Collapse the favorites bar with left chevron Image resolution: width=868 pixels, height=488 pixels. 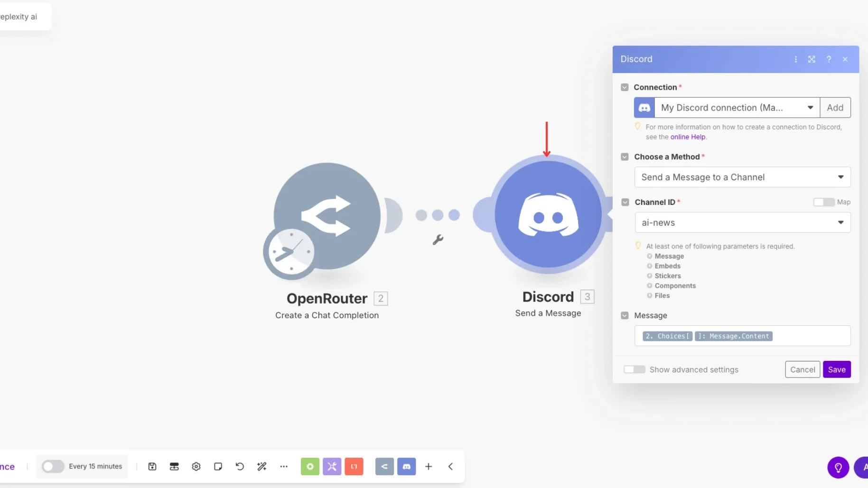click(450, 467)
